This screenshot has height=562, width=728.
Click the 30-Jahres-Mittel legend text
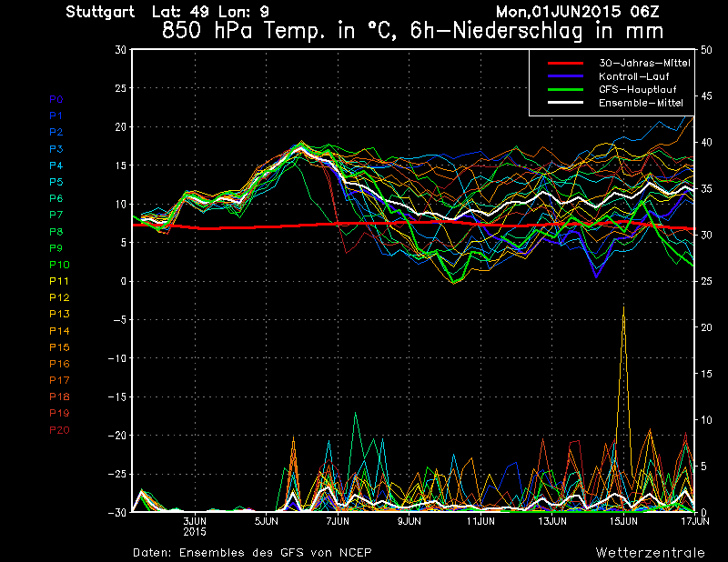click(x=644, y=63)
